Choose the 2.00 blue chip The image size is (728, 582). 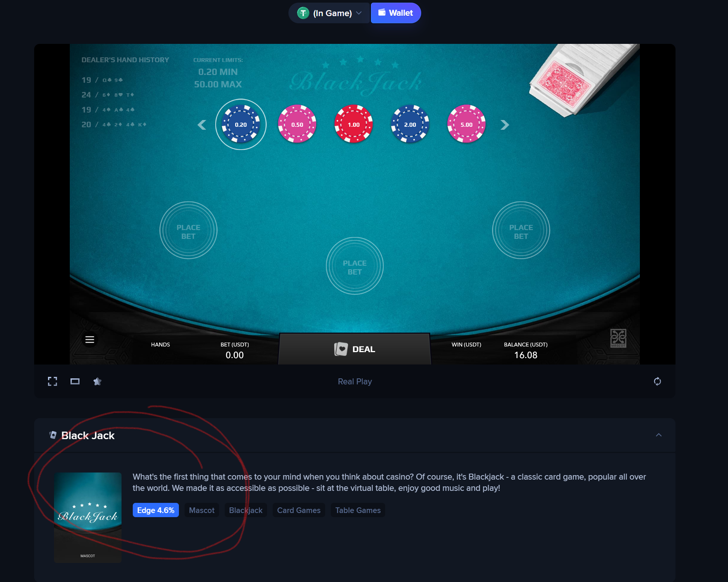(x=410, y=124)
